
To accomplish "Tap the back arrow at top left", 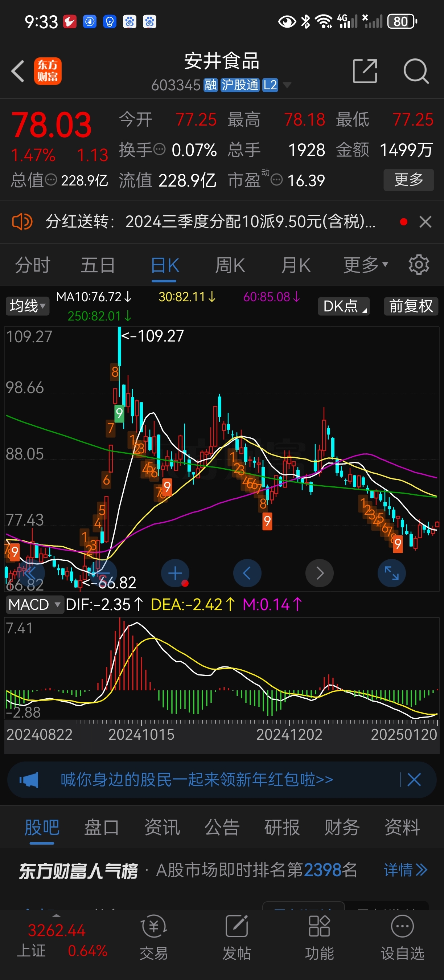I will (x=18, y=71).
